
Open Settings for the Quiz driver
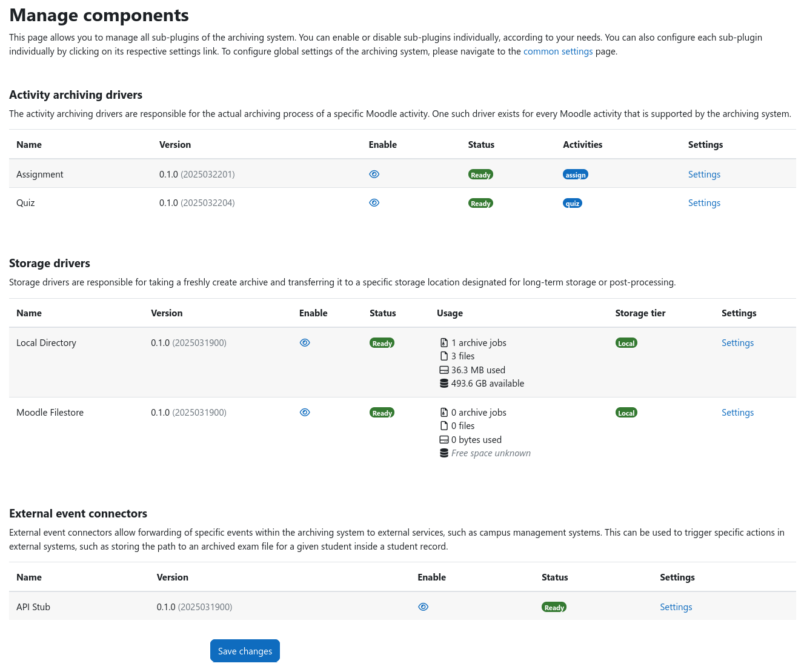pos(704,203)
